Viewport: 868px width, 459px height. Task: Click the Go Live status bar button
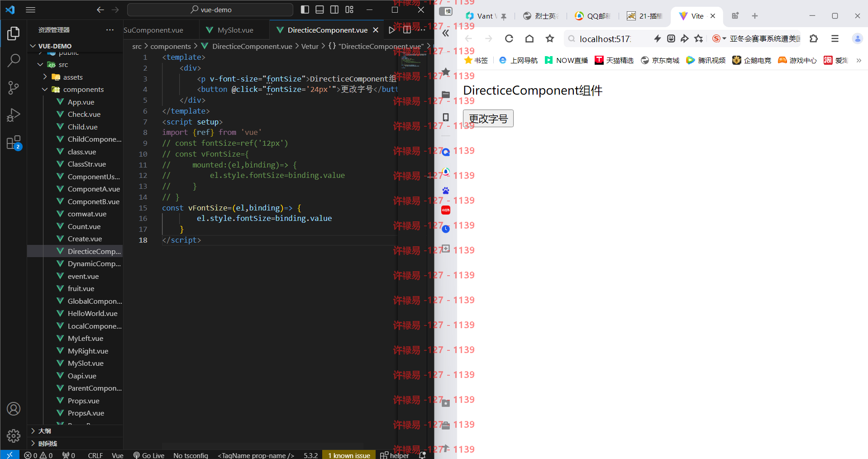click(149, 455)
